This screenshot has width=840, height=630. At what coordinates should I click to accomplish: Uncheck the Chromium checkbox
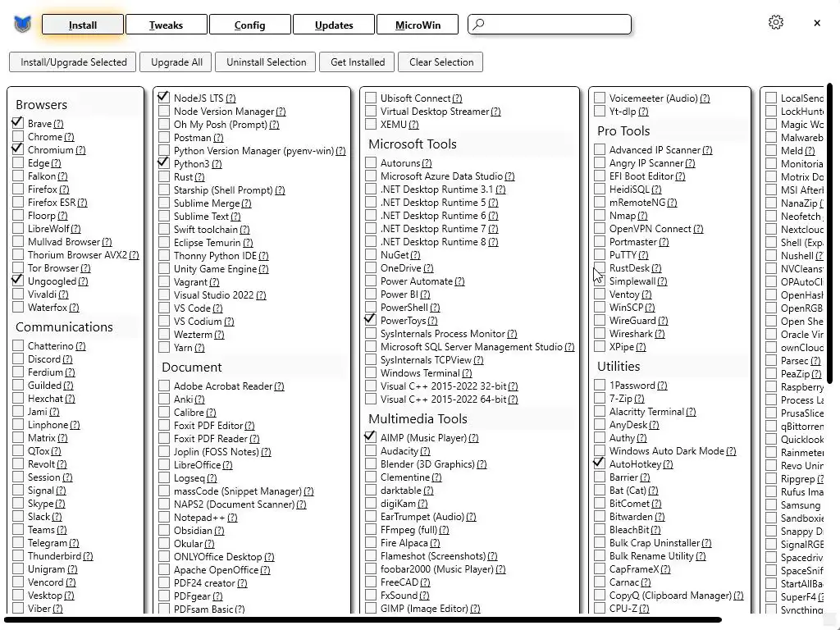[x=18, y=149]
